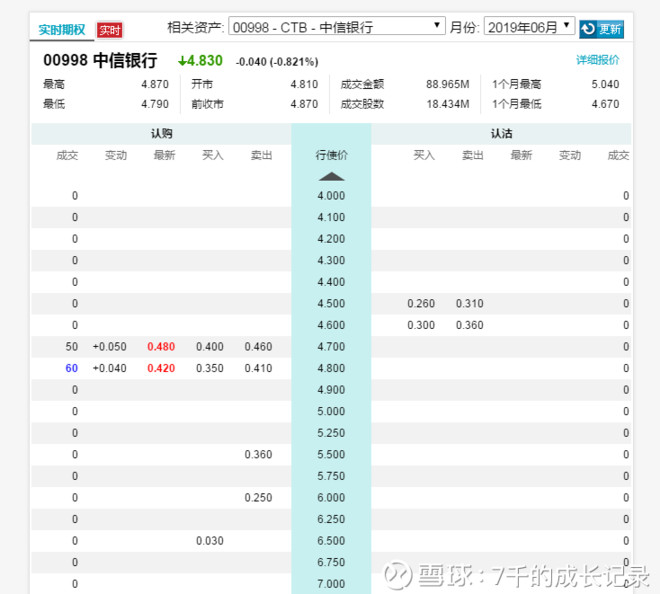Click the red 实时 badge
Viewport: 660px width, 594px height.
tap(109, 30)
